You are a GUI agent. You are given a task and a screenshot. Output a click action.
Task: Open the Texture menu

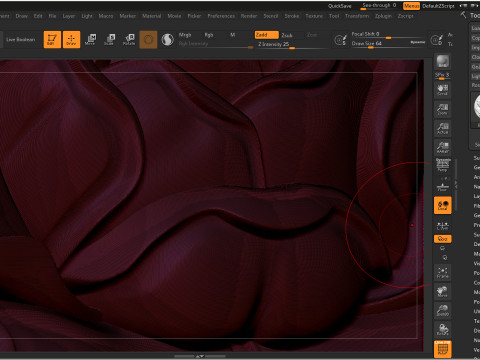[314, 16]
